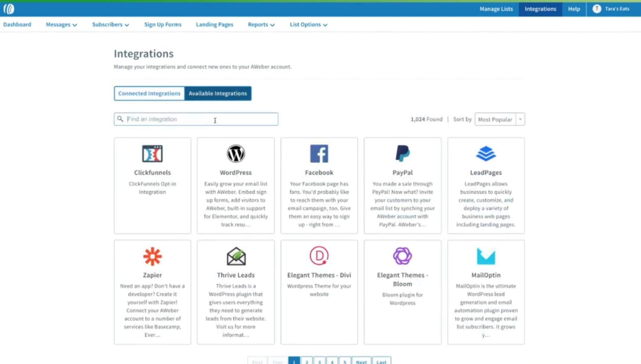Switch to Connected Integrations tab
The image size is (641, 364).
click(149, 93)
